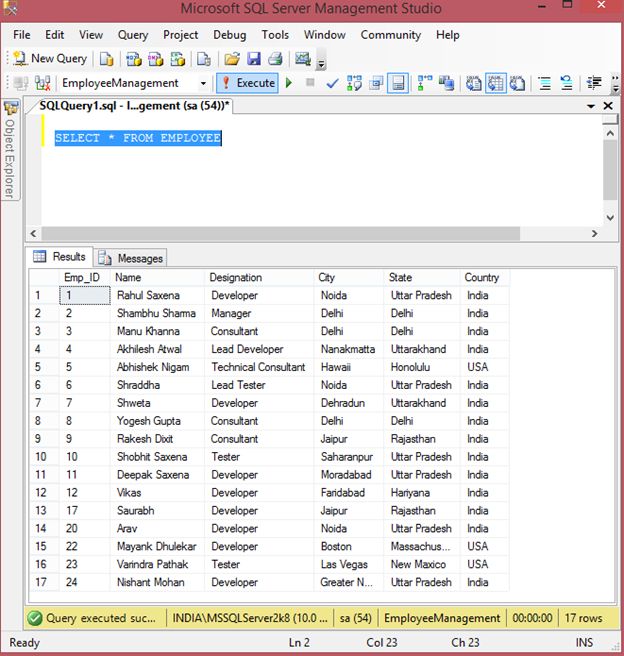This screenshot has width=624, height=656.
Task: Open an Analysis Services DMX Query
Action: 156,59
